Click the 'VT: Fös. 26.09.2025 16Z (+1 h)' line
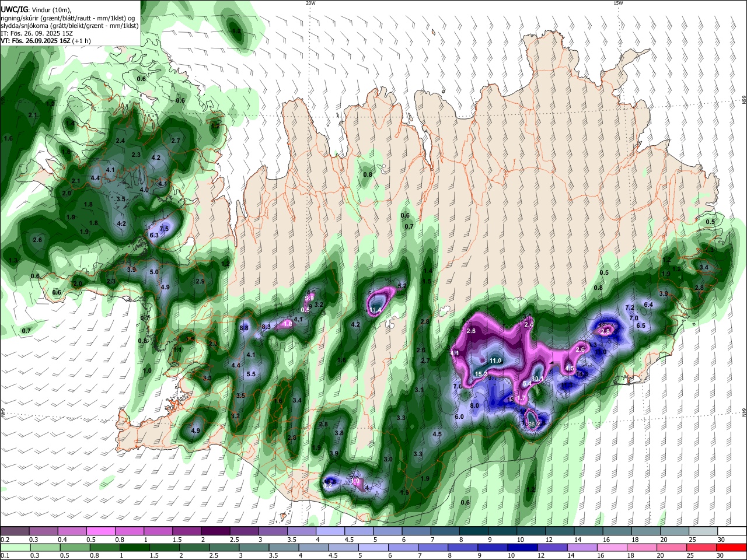 click(46, 41)
